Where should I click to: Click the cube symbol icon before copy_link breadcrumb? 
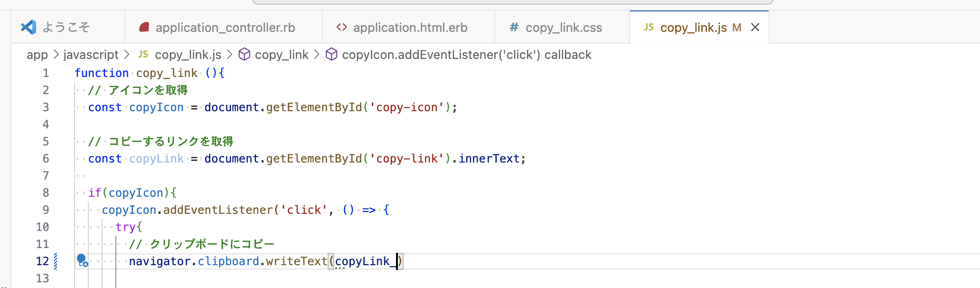tap(244, 54)
